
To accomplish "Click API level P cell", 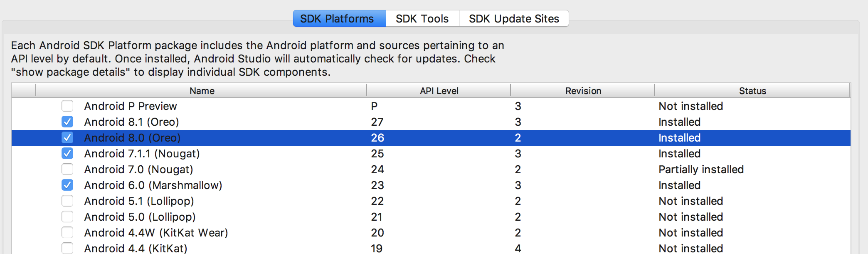I will tap(374, 106).
